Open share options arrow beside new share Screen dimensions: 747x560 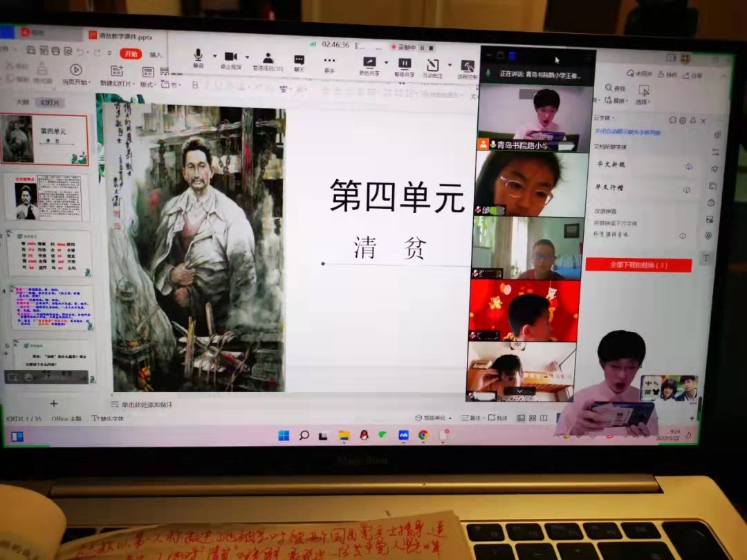(386, 62)
